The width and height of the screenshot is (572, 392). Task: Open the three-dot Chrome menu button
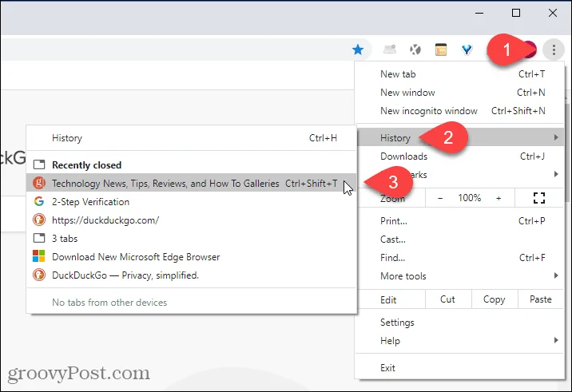coord(554,49)
